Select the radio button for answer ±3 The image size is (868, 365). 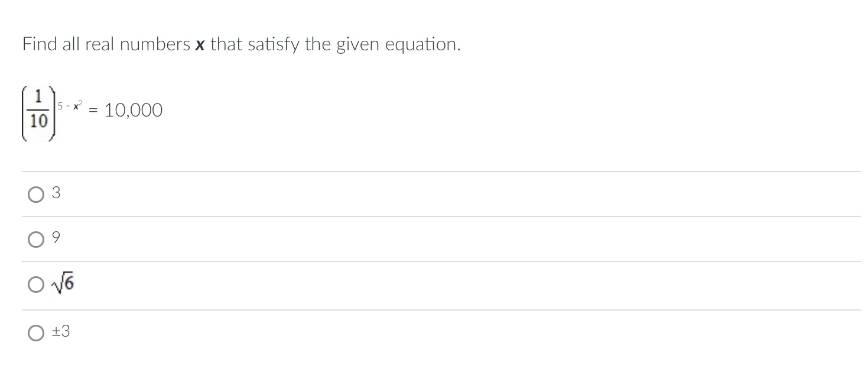[36, 333]
